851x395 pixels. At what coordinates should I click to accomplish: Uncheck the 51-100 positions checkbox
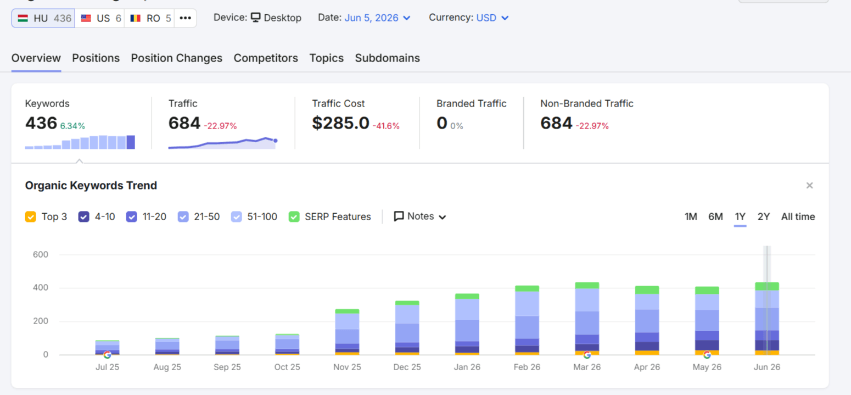tap(236, 216)
